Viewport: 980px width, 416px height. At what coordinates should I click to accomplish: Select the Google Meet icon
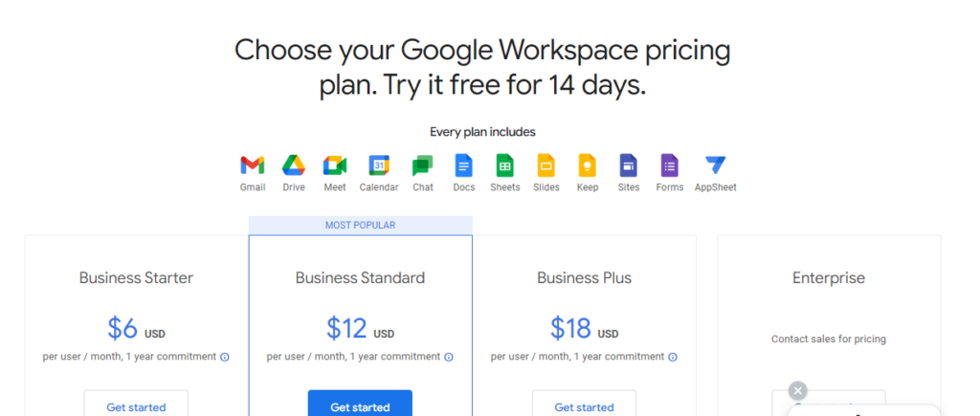[x=335, y=165]
